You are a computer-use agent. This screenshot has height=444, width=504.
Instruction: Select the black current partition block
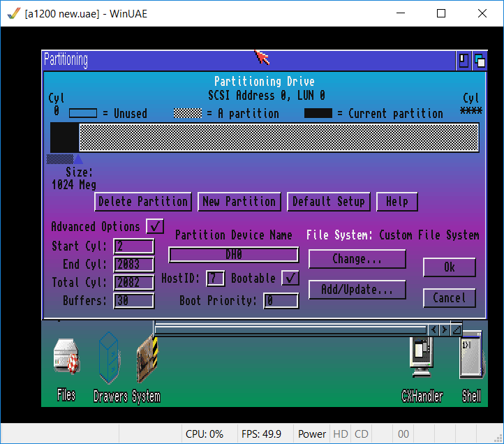(x=64, y=138)
